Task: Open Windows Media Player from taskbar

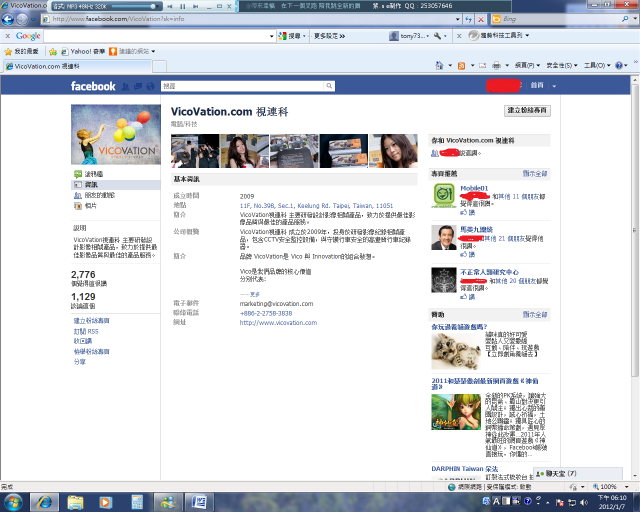Action: click(x=105, y=502)
